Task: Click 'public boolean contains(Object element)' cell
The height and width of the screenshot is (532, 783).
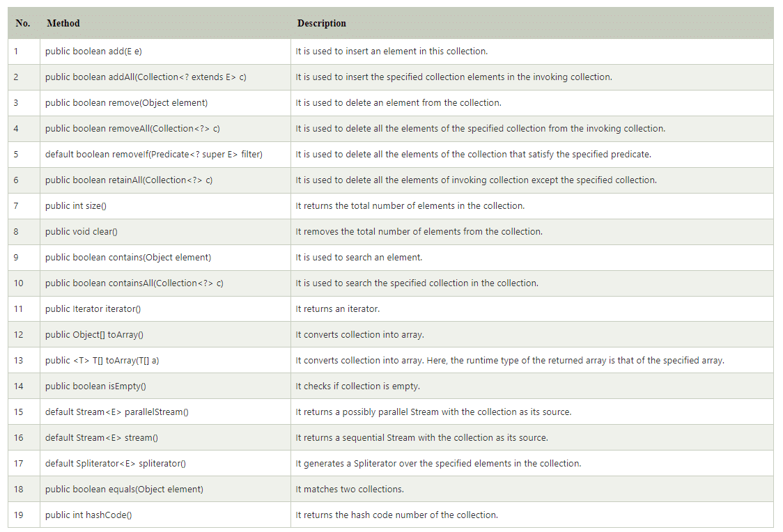Action: (165, 258)
